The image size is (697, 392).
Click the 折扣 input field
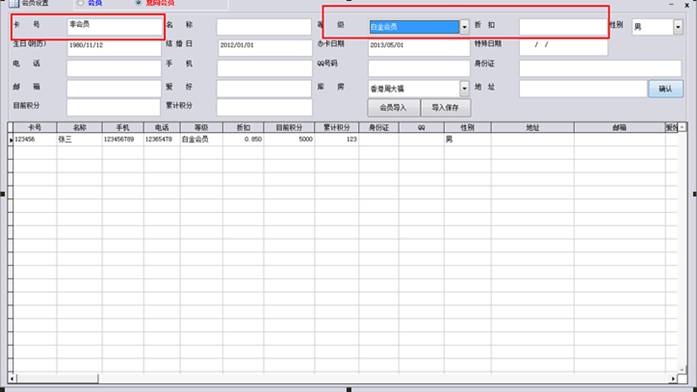click(x=563, y=27)
